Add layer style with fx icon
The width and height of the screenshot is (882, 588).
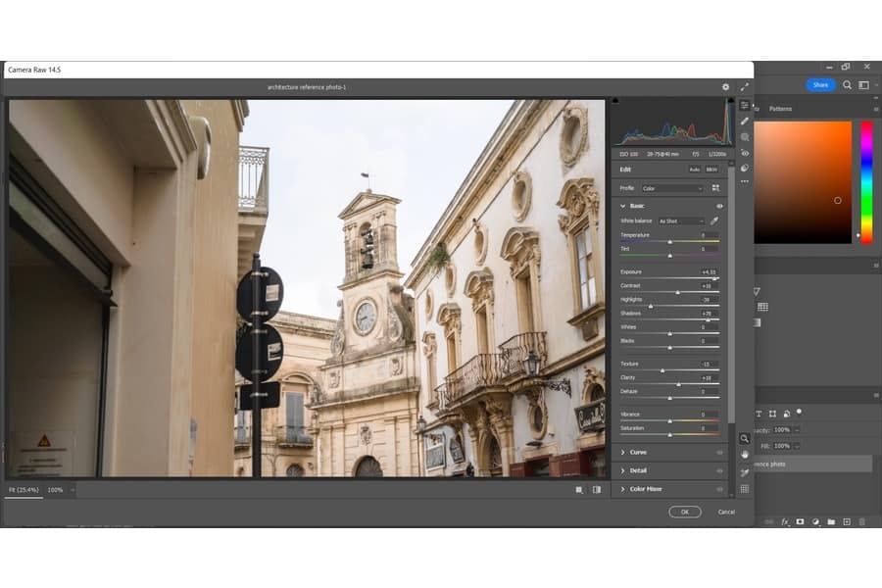pos(785,522)
